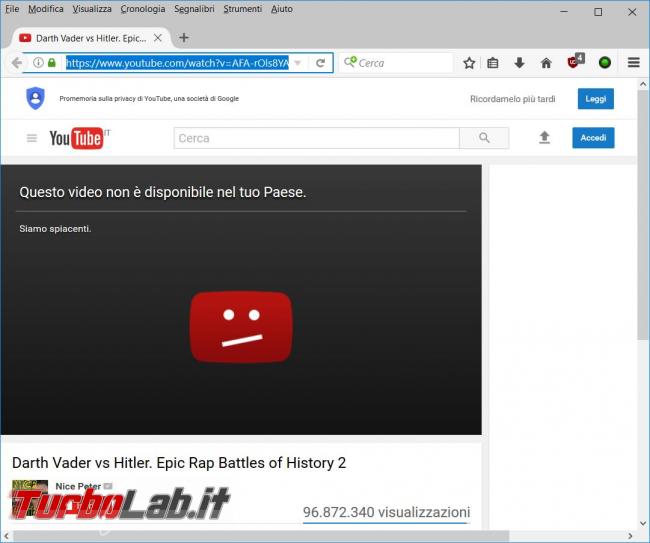Click the scrollbar down arrow
This screenshot has height=543, width=650.
[x=643, y=524]
